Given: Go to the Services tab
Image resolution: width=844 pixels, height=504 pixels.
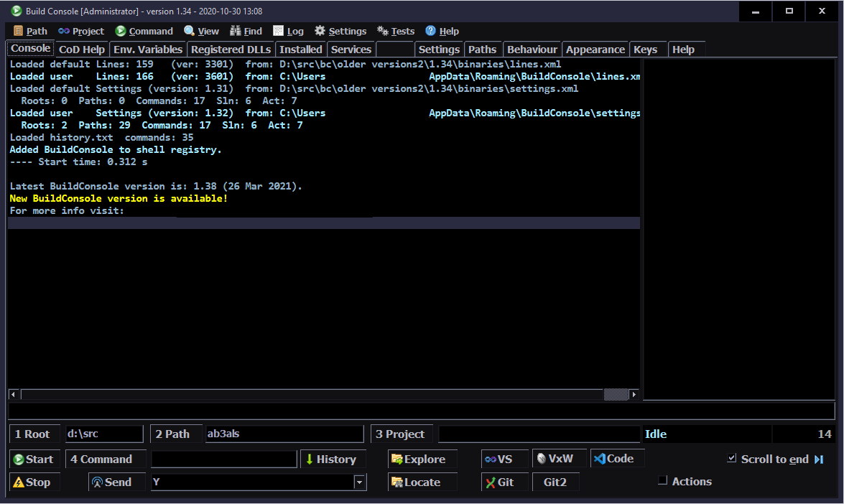Looking at the screenshot, I should tap(351, 50).
